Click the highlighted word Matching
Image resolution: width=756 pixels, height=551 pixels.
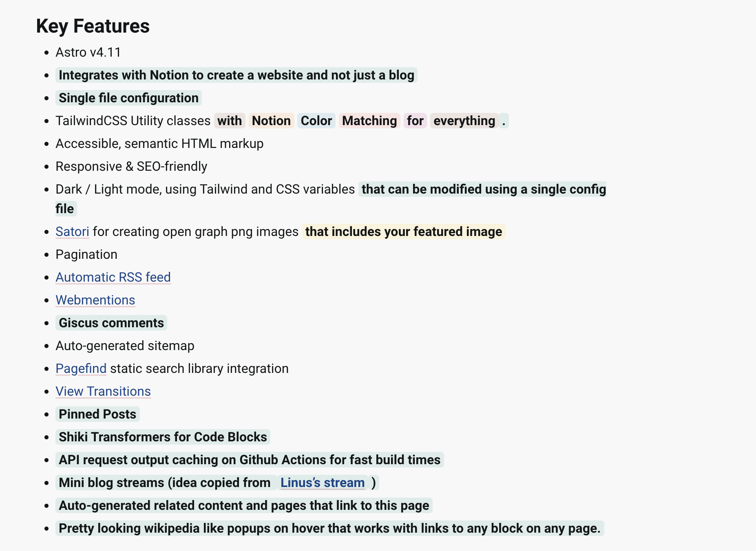pyautogui.click(x=369, y=121)
